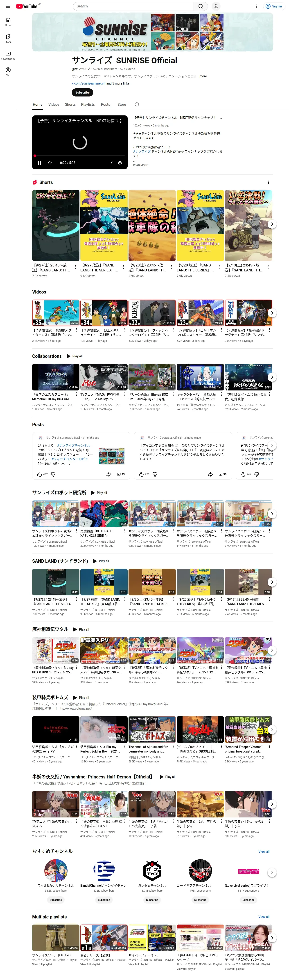Open the three-dot menu on the featured video player
289x980 pixels.
pyautogui.click(x=121, y=121)
